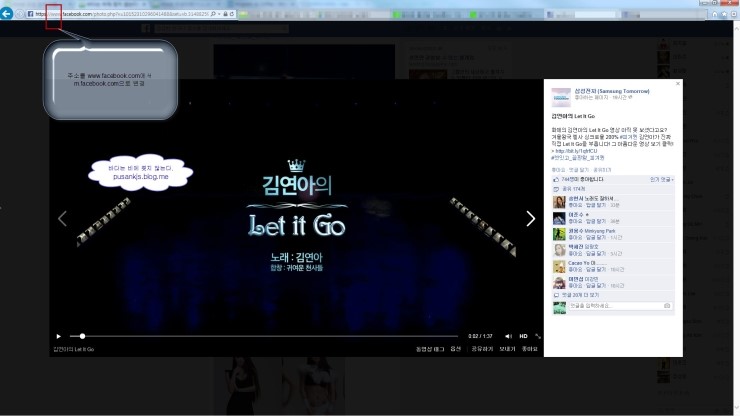Viewport: 740px width, 416px height.
Task: Click 좋아요 under the post text
Action: pos(558,170)
